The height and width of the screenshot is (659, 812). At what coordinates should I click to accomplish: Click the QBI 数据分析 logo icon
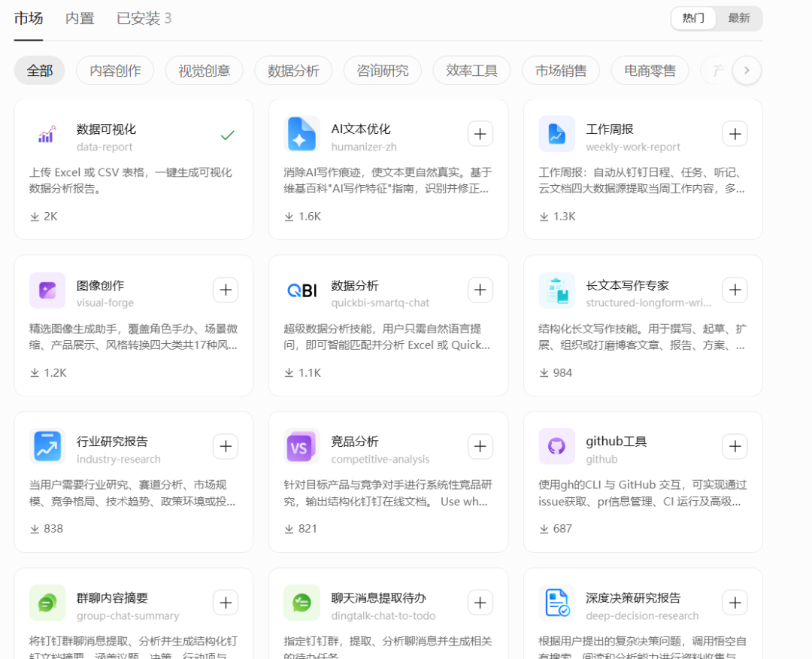coord(302,290)
